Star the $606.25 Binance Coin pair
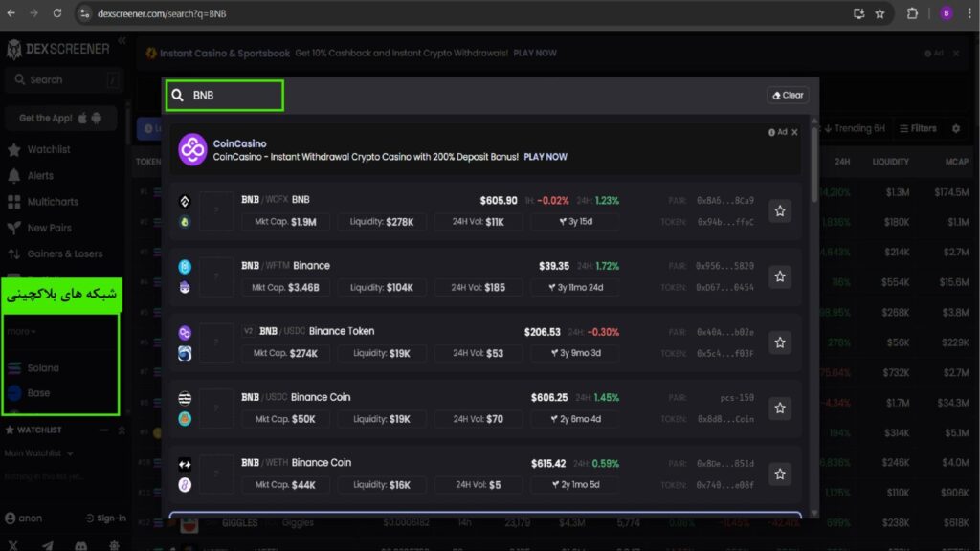 780,408
